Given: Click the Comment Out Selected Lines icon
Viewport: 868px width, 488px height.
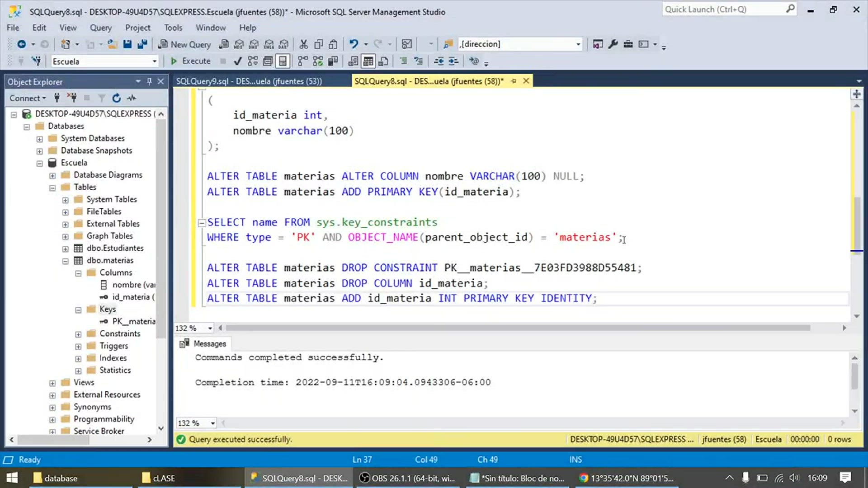Looking at the screenshot, I should pyautogui.click(x=403, y=61).
